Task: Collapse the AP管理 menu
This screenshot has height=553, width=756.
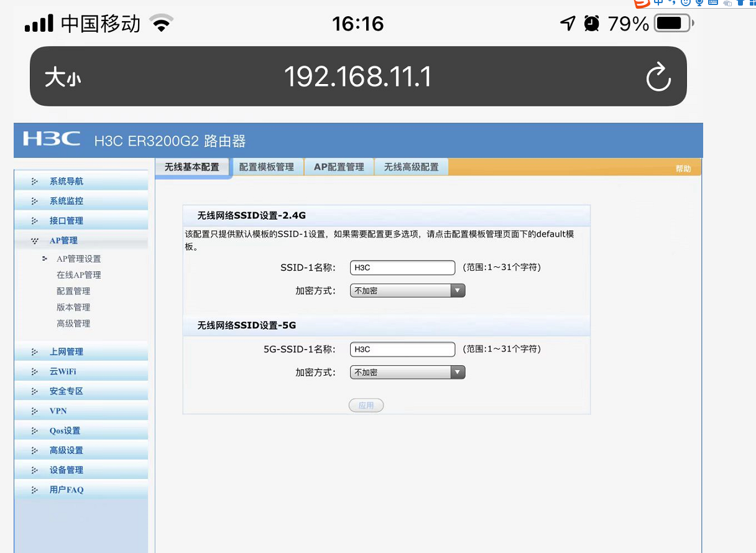Action: click(x=81, y=241)
